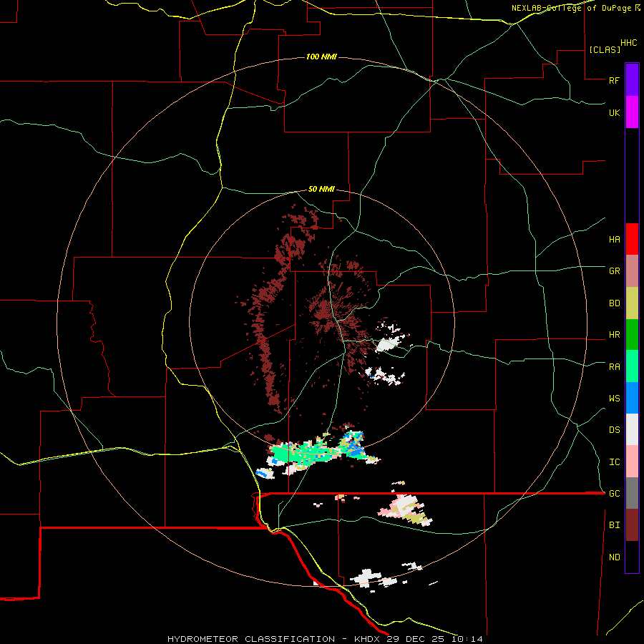Click the 'WS' legend label text
The width and height of the screenshot is (644, 644).
point(614,399)
